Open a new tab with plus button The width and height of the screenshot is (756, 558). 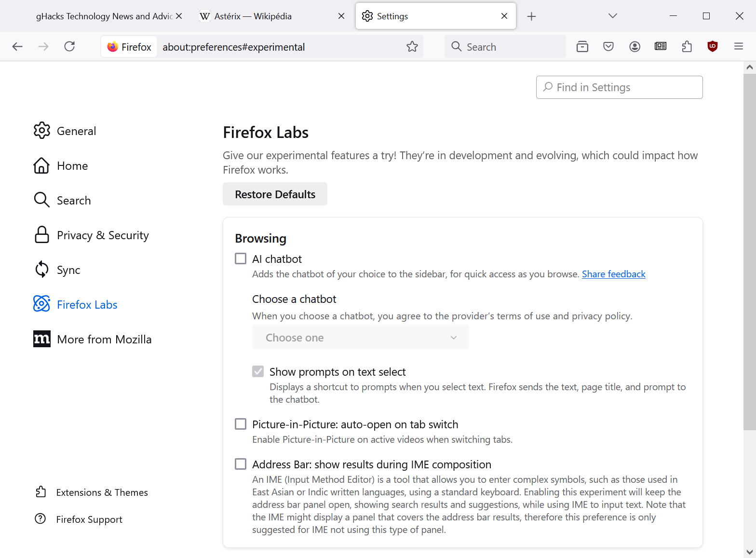(x=531, y=16)
